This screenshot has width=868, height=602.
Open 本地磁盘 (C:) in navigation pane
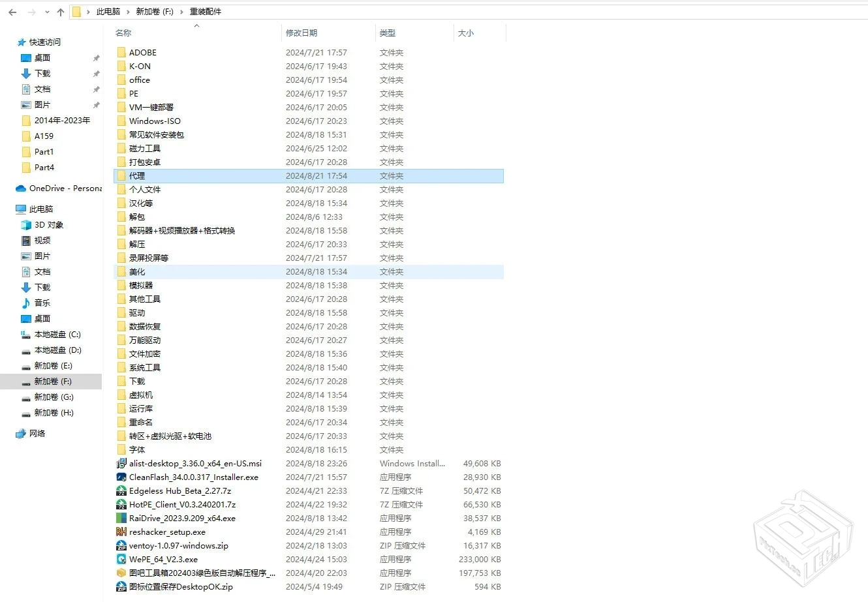click(x=57, y=335)
